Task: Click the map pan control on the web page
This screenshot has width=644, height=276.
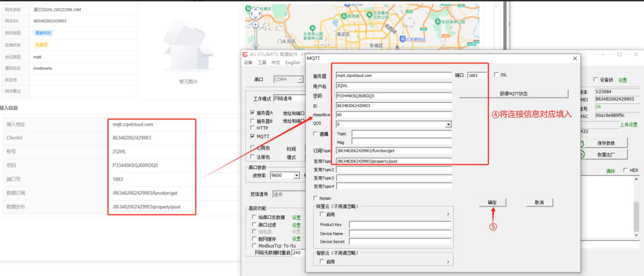Action: tap(255, 14)
